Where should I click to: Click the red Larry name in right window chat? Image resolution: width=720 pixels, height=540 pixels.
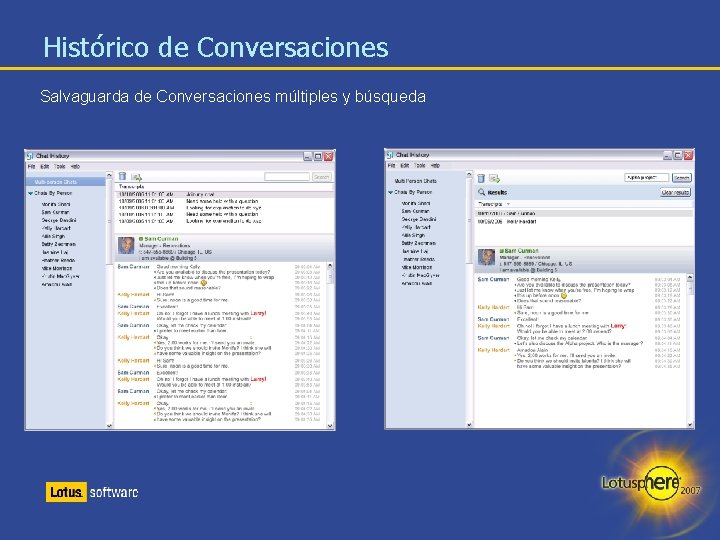click(618, 326)
